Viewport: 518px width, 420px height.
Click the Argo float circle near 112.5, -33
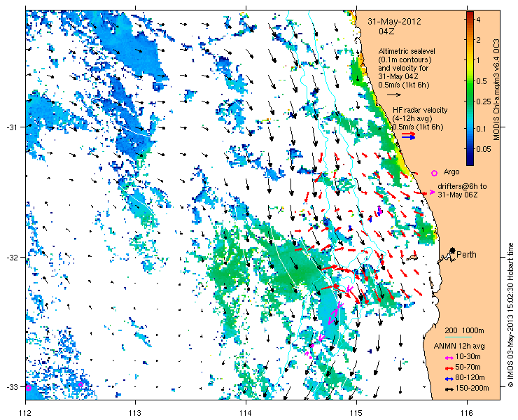coord(80,384)
